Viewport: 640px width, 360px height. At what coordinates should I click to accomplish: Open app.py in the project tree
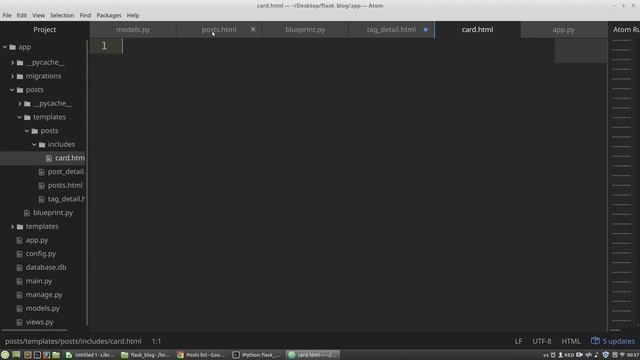(x=37, y=240)
